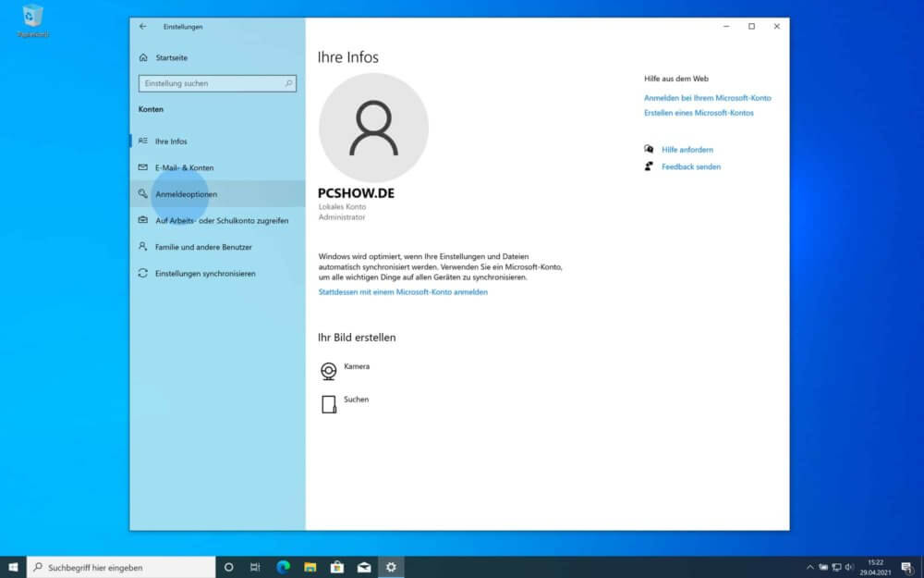Select the Anmeldeoptionen key icon

coord(143,194)
